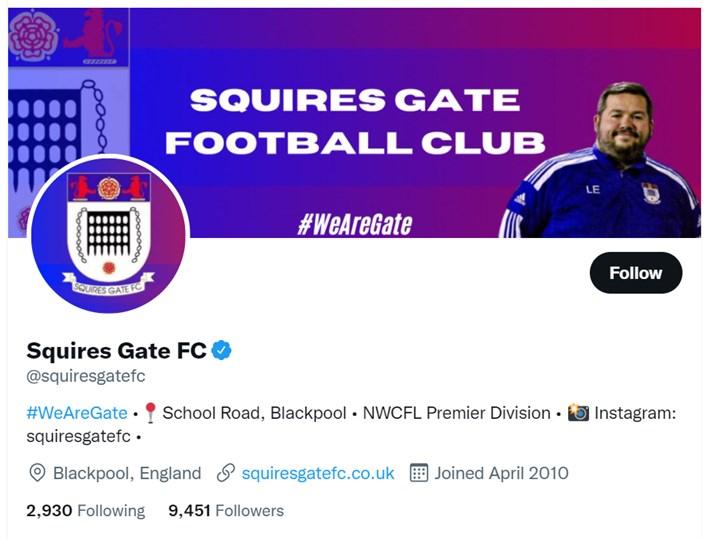Viewport: 708px width, 539px height.
Task: Click the Squires Gate FC display name
Action: pyautogui.click(x=116, y=350)
